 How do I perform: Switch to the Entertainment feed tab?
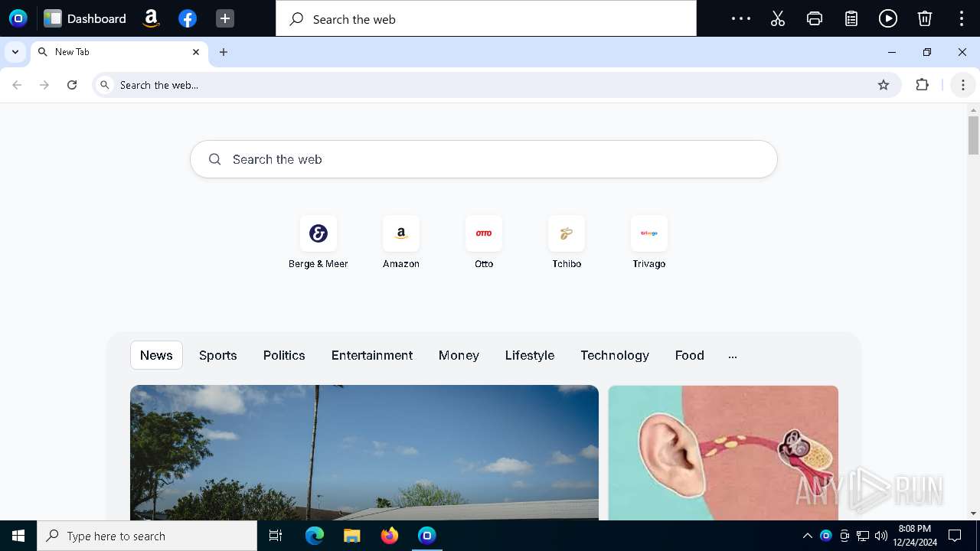click(x=372, y=355)
